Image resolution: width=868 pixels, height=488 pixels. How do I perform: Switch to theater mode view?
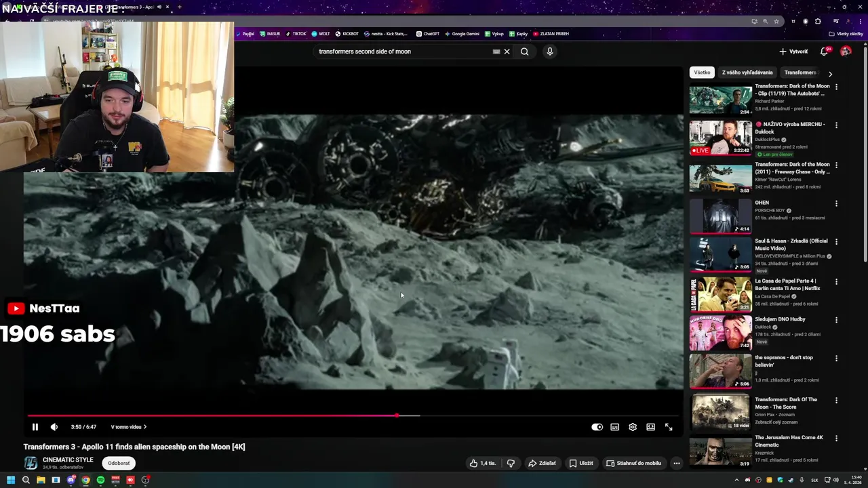pos(650,427)
